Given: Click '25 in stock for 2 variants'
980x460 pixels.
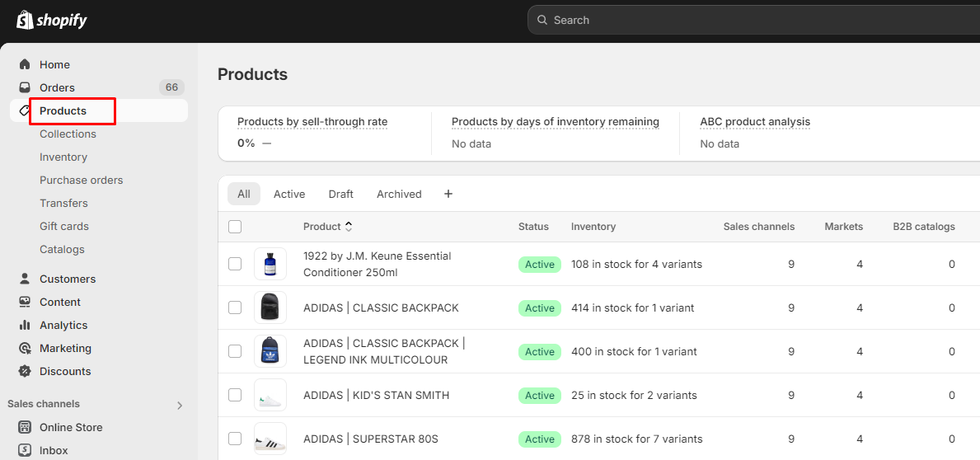Looking at the screenshot, I should point(634,395).
